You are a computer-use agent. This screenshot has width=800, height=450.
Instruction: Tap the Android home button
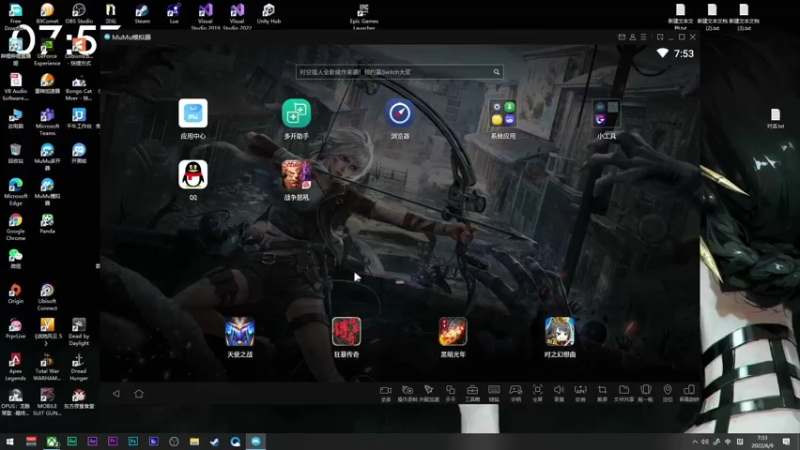139,393
